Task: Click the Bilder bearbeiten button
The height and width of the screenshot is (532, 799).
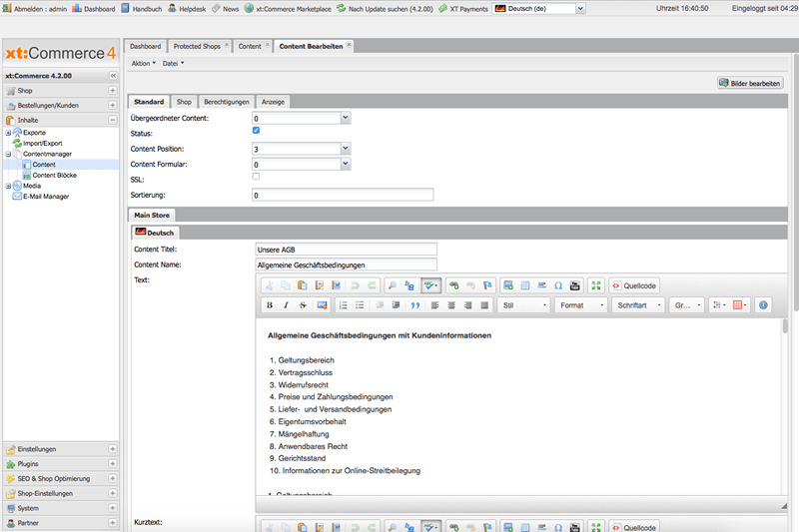Action: 750,83
